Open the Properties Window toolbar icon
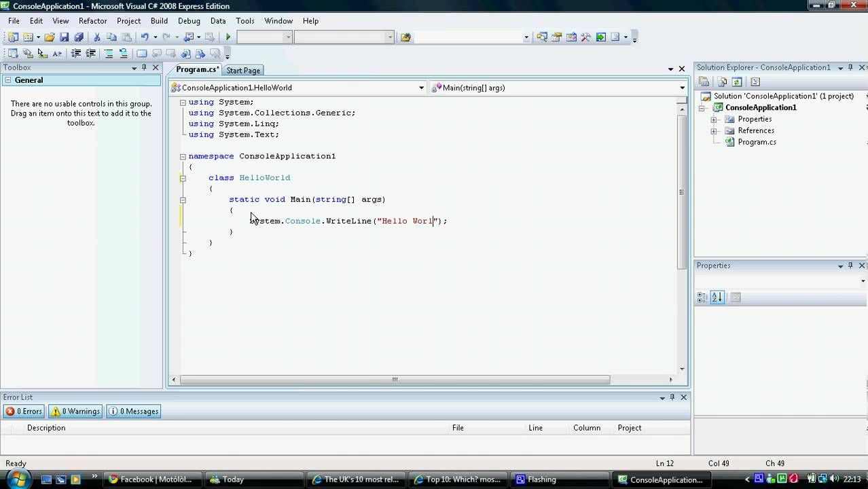Image resolution: width=868 pixels, height=489 pixels. [x=557, y=37]
